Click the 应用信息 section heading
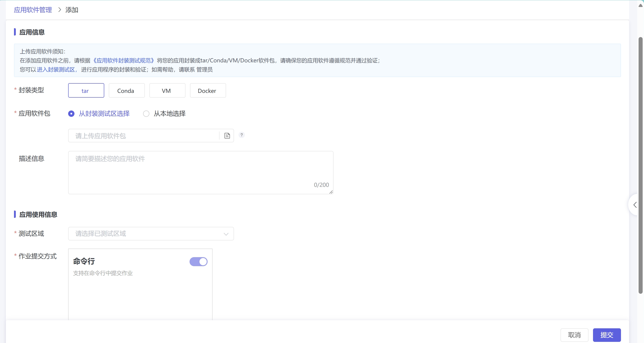 (x=32, y=32)
